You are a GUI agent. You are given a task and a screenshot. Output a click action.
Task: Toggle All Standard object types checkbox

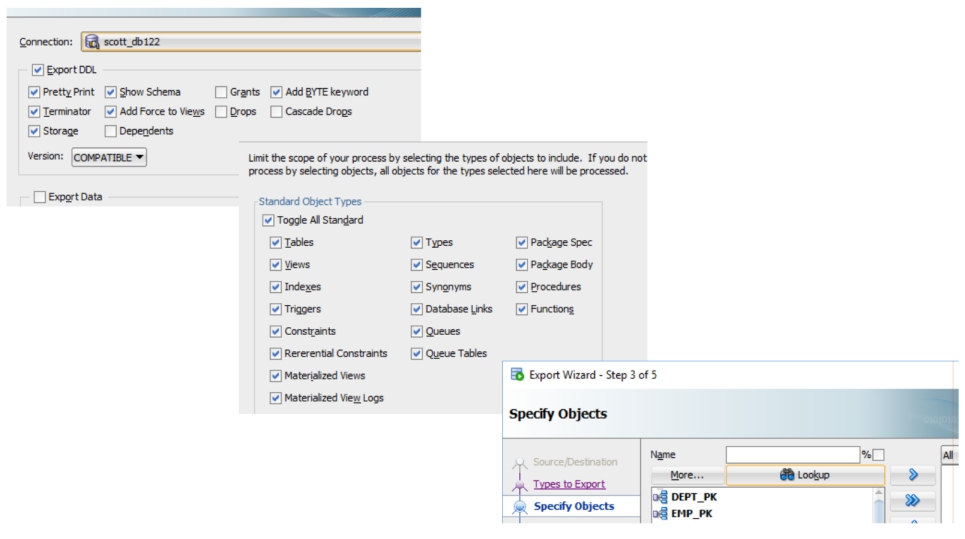pyautogui.click(x=267, y=220)
